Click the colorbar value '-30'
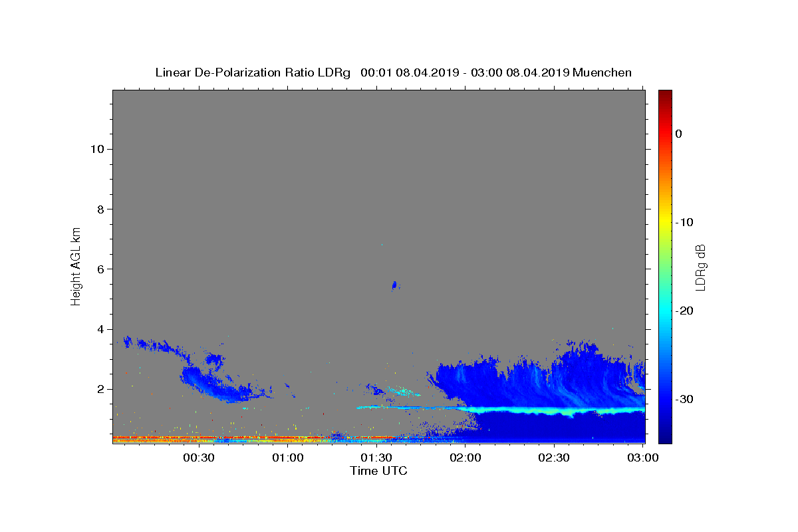 pos(685,399)
